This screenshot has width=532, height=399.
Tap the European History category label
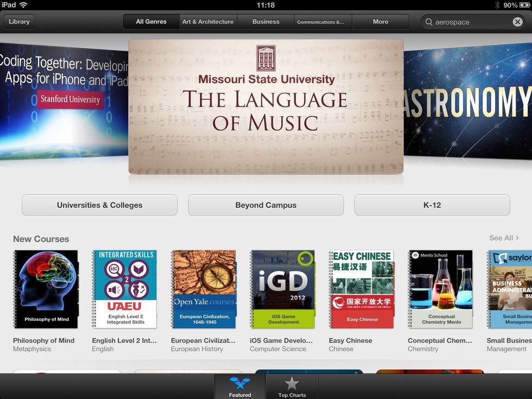(197, 349)
